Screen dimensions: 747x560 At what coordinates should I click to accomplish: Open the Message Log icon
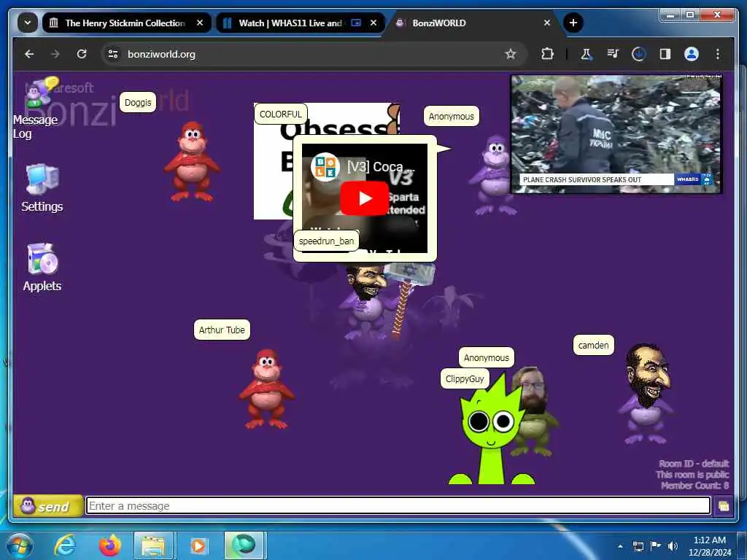tap(36, 108)
